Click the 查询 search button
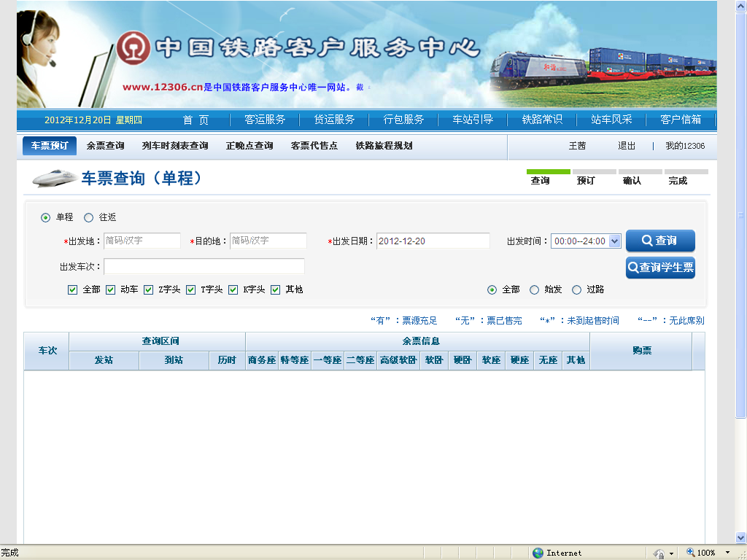747x560 pixels. click(660, 241)
